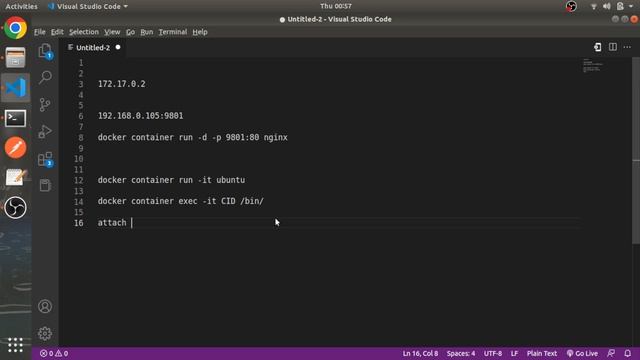Open the Explorer view in activity bar

click(45, 51)
